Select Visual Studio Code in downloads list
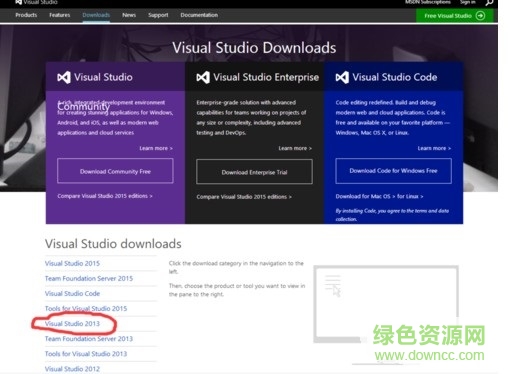 click(x=72, y=293)
